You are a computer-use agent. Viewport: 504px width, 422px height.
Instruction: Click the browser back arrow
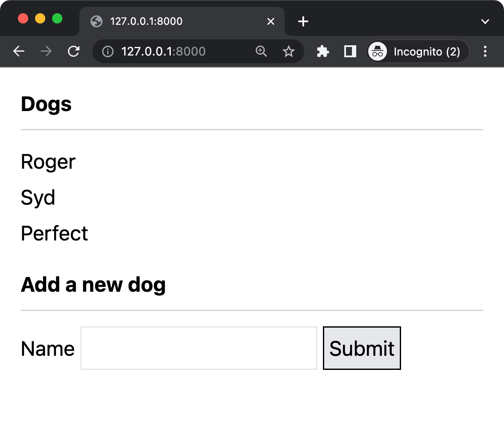click(x=19, y=52)
